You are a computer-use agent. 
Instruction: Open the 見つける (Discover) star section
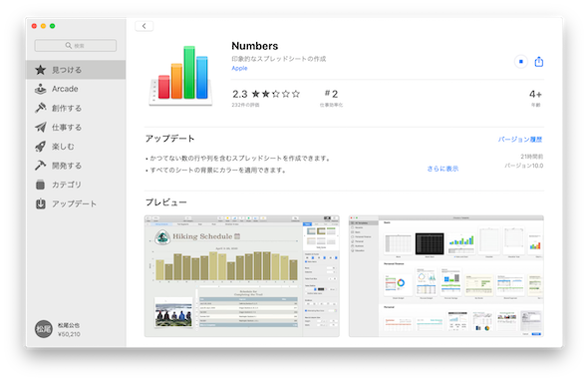[76, 70]
